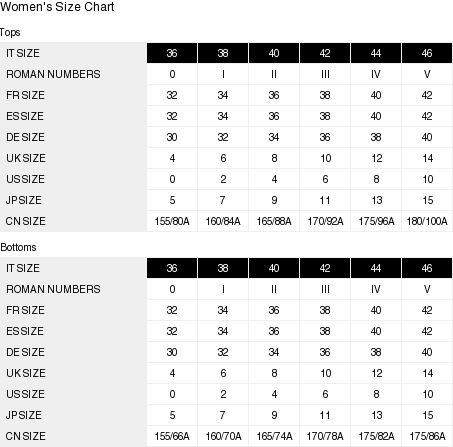The height and width of the screenshot is (447, 453).
Task: Select the 175/82A cell in Bottoms
Action: point(376,436)
